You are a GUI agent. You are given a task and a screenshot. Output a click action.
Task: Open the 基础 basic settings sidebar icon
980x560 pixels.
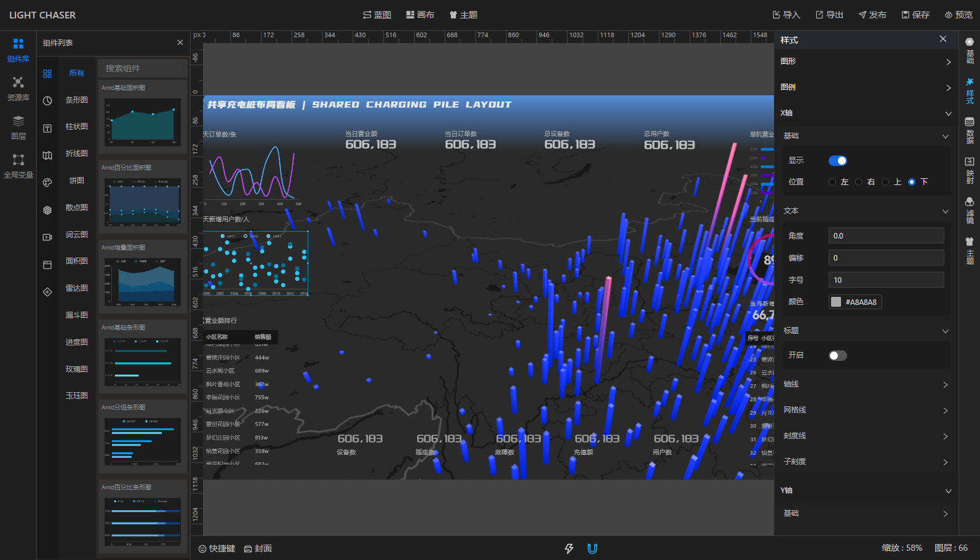970,51
